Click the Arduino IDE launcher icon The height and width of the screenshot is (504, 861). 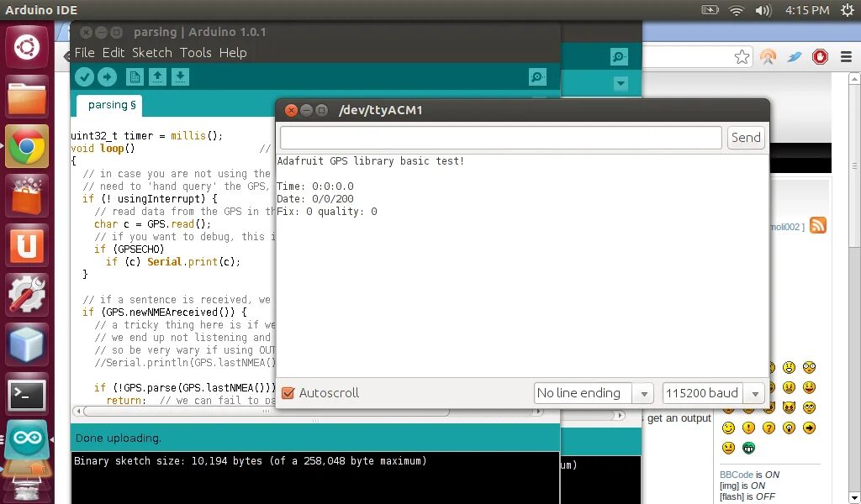[27, 438]
